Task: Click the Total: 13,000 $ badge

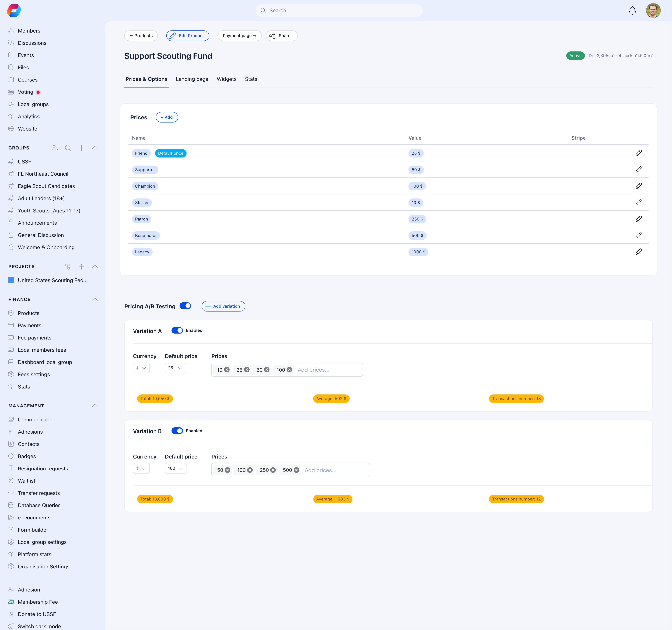Action: coord(155,499)
